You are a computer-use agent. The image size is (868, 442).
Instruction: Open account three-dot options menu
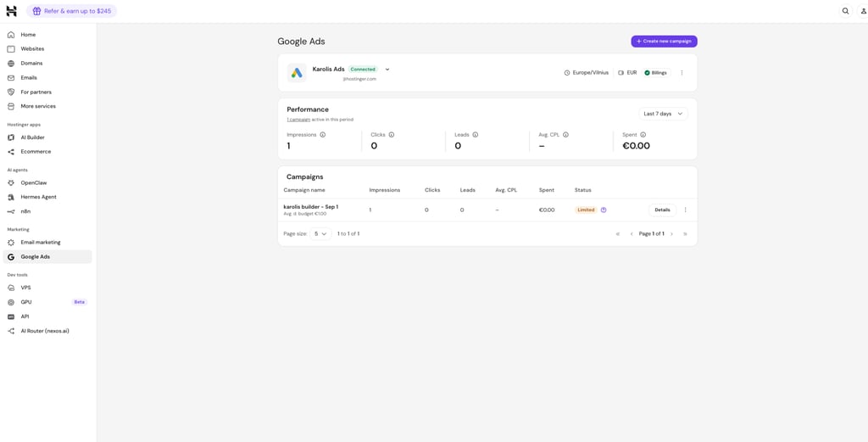tap(682, 73)
